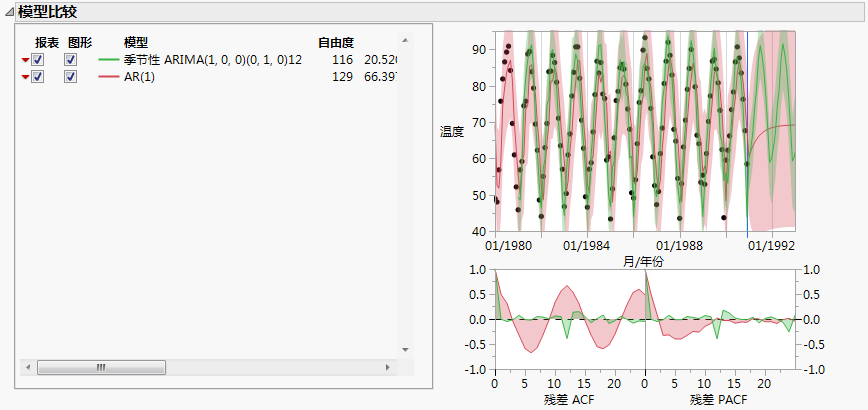The height and width of the screenshot is (410, 868).
Task: Click the 模型 column header
Action: pyautogui.click(x=136, y=42)
